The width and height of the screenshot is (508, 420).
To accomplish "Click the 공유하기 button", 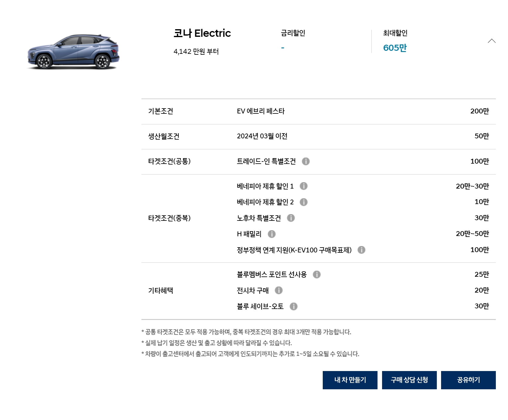I will click(x=468, y=380).
